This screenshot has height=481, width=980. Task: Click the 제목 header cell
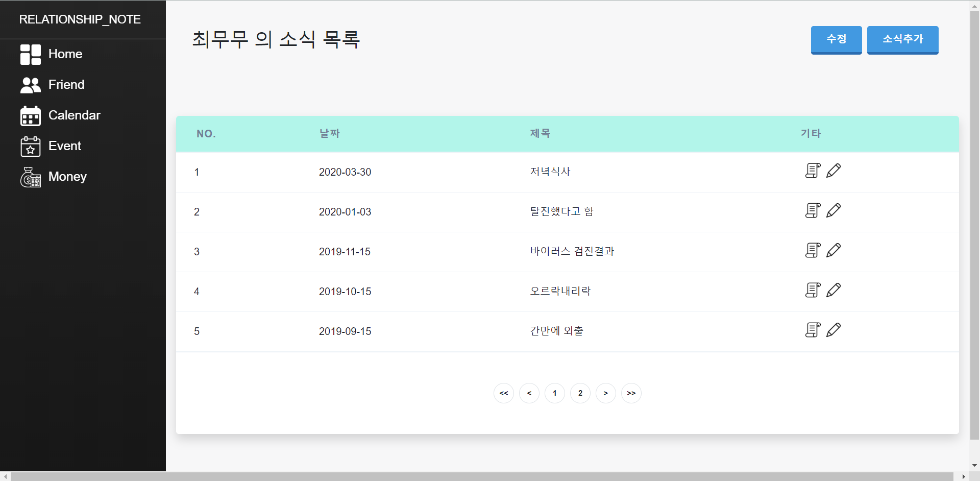(x=540, y=133)
